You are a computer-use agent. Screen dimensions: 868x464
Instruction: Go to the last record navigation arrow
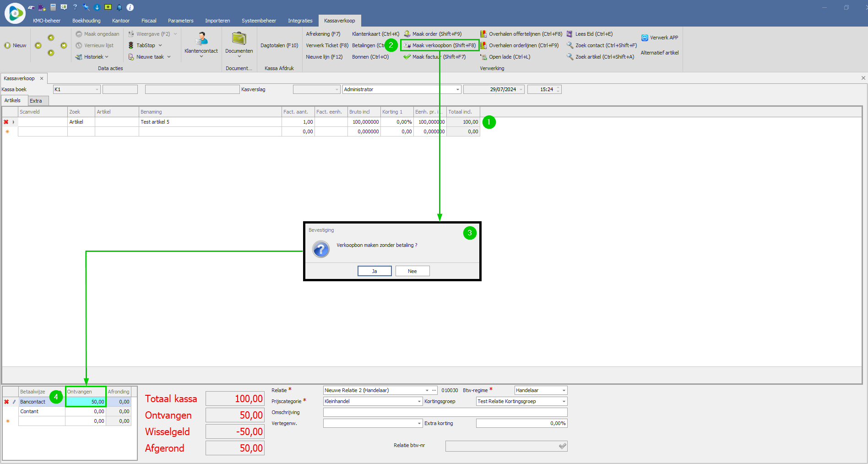(64, 45)
